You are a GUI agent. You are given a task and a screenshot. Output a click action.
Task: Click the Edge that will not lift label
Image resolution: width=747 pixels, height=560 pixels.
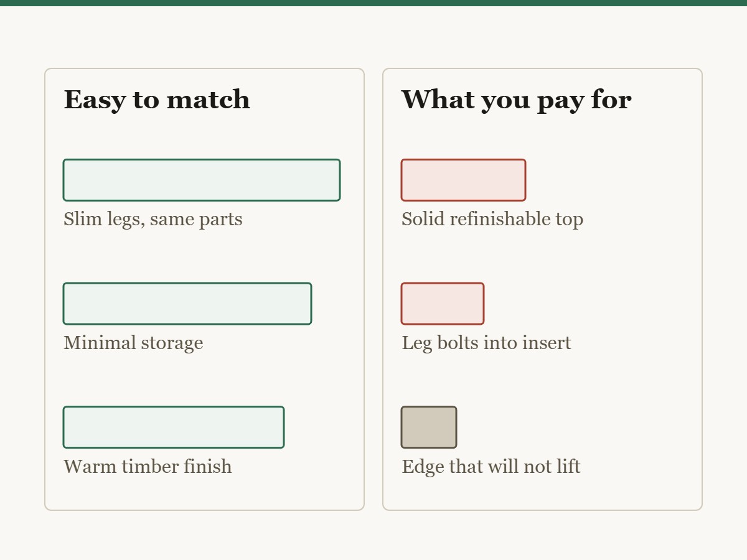click(x=491, y=466)
